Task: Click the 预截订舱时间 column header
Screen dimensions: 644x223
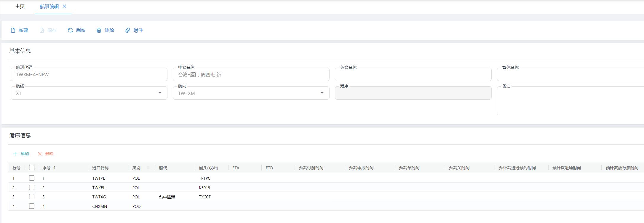Action: [311, 168]
